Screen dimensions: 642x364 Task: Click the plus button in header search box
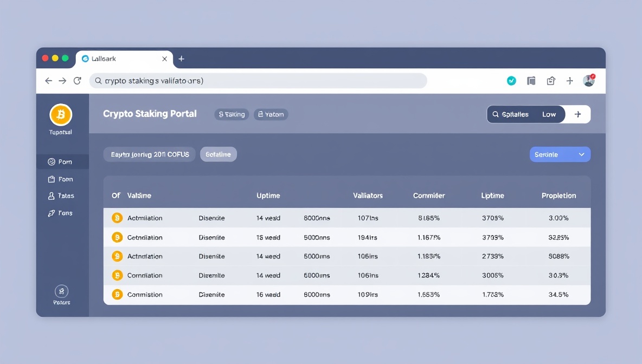click(577, 114)
